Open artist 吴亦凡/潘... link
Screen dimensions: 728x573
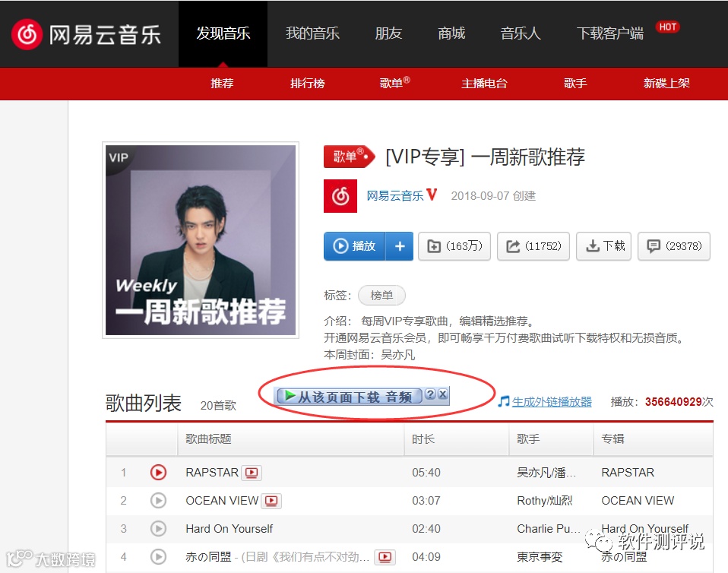[x=546, y=473]
